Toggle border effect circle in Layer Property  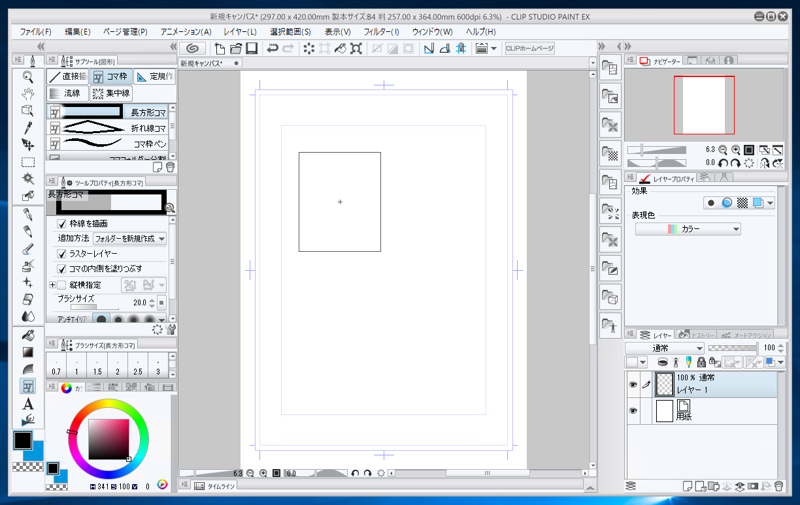[x=711, y=203]
